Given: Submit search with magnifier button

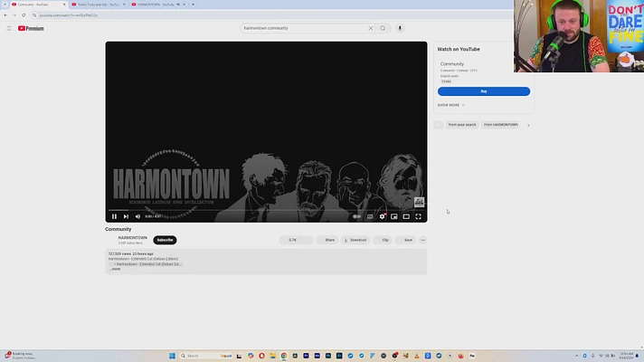Looking at the screenshot, I should (x=383, y=28).
